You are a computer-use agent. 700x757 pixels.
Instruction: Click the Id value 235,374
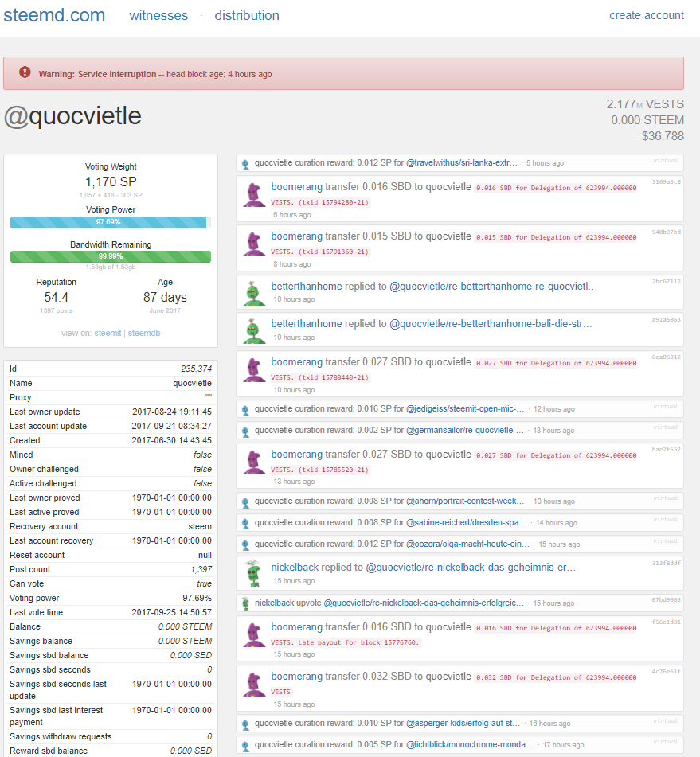click(196, 369)
